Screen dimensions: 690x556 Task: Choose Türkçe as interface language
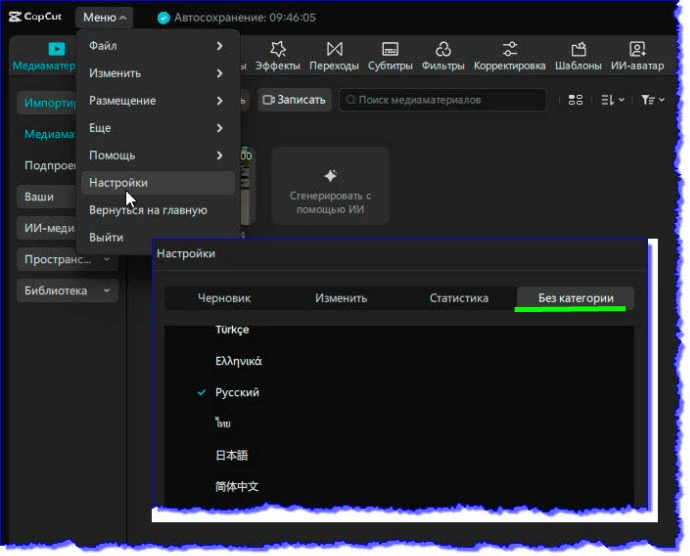point(232,330)
